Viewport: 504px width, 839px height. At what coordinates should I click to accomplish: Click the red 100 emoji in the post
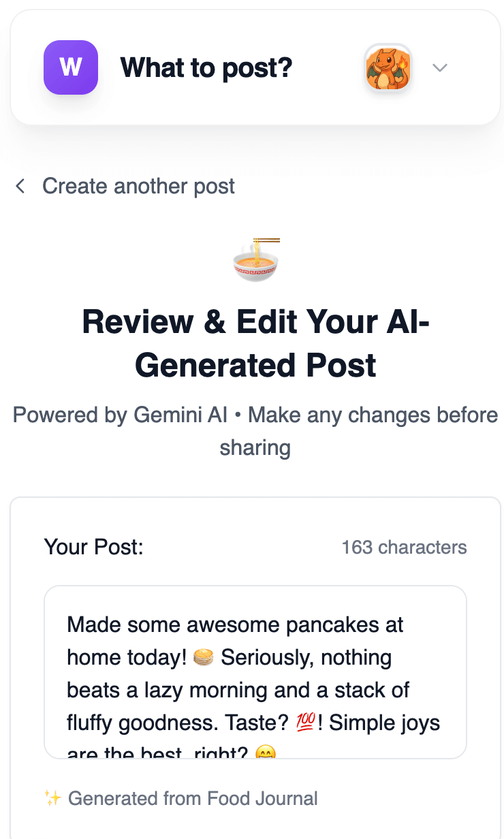point(304,722)
